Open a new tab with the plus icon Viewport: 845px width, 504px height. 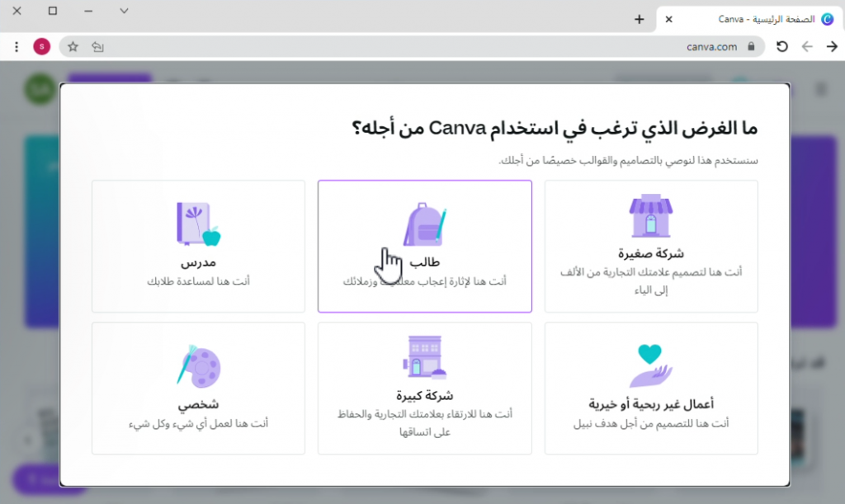[x=640, y=18]
